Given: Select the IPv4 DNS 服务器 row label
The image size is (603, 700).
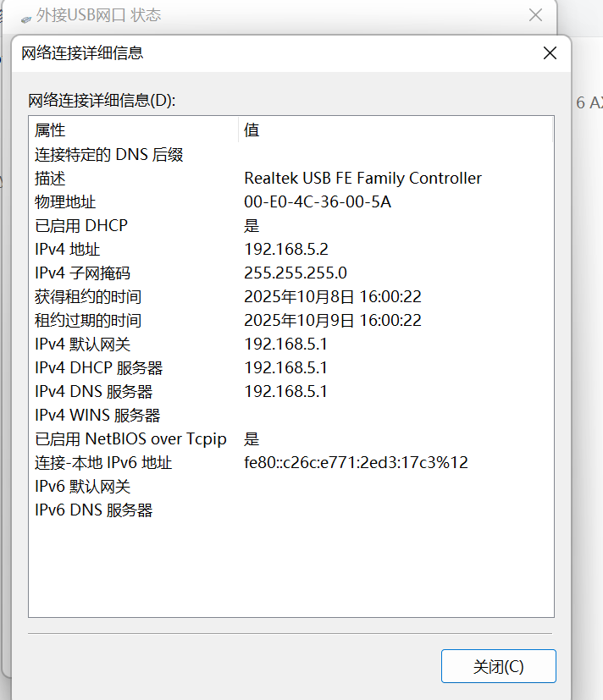Looking at the screenshot, I should coord(94,392).
